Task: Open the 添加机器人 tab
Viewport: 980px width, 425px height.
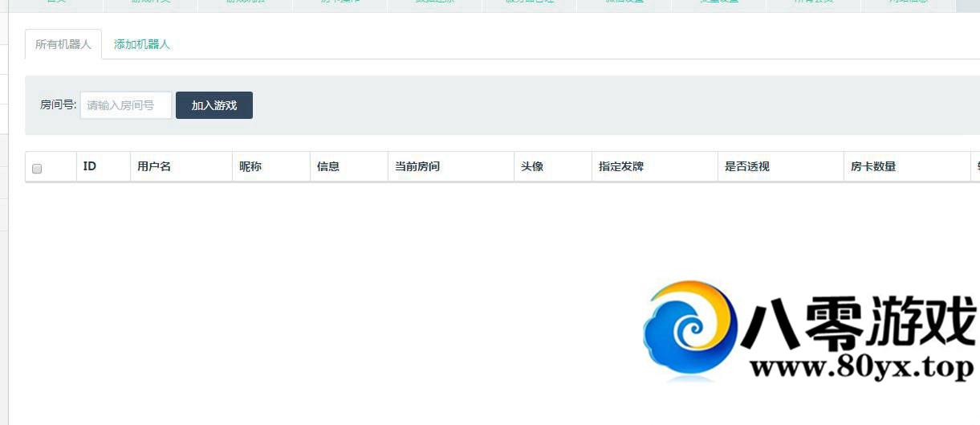Action: (142, 44)
